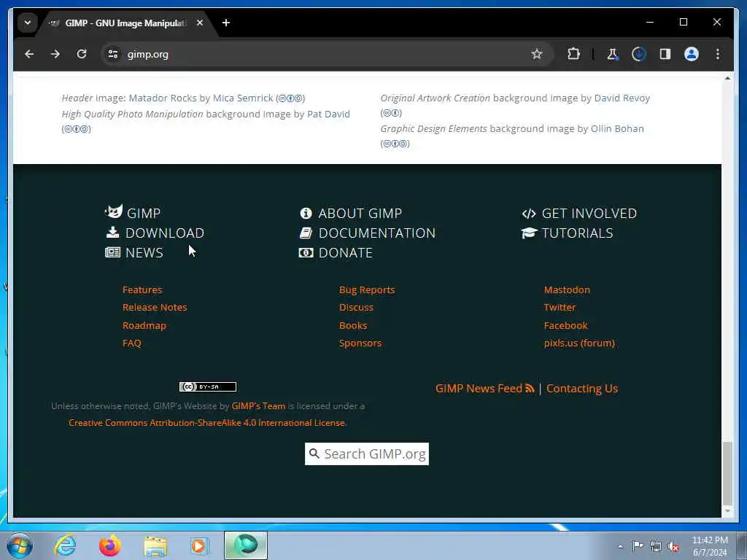747x560 pixels.
Task: Open the tab search dropdown arrow
Action: [x=28, y=23]
